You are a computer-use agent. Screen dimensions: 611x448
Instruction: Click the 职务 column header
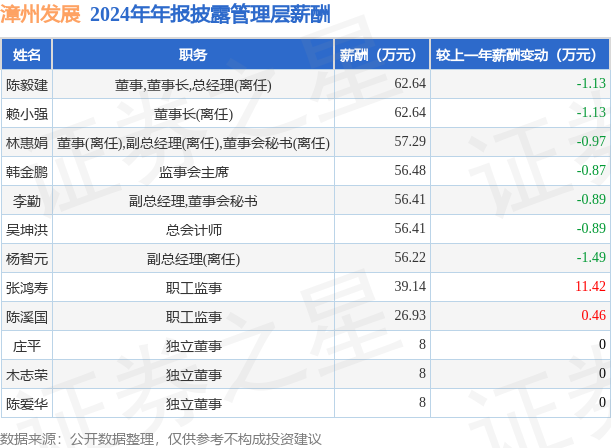193,55
